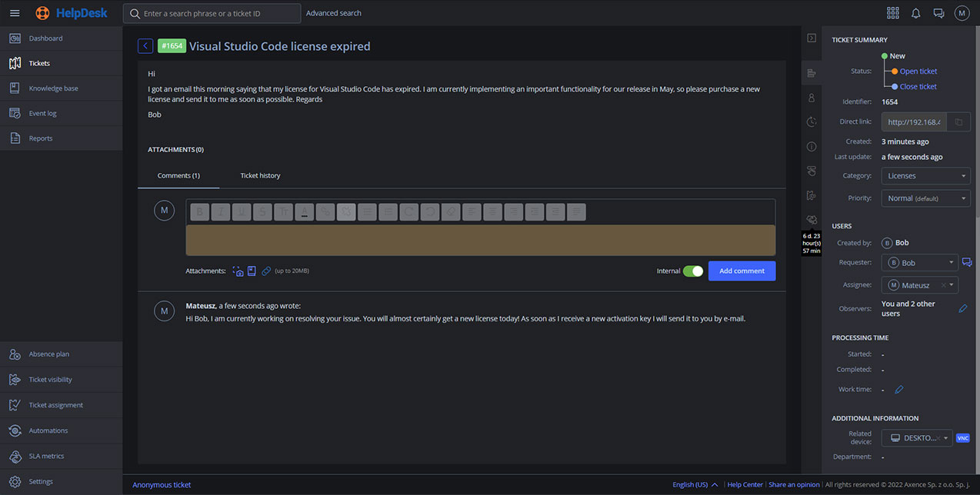Screen dimensions: 980x495
Task: Select the direct link URL field
Action: click(x=914, y=122)
